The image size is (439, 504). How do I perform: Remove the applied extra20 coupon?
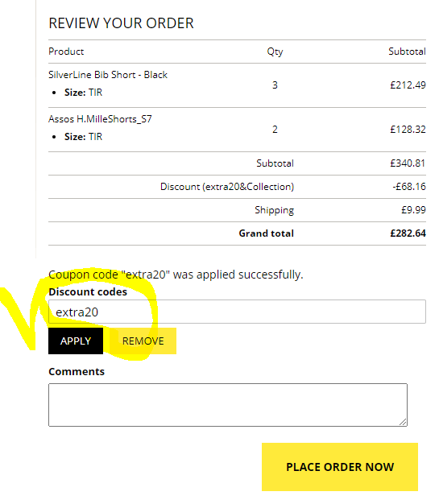(x=143, y=341)
